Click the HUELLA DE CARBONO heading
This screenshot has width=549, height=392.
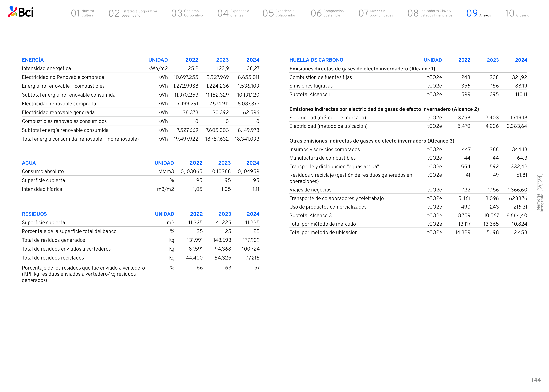[316, 60]
